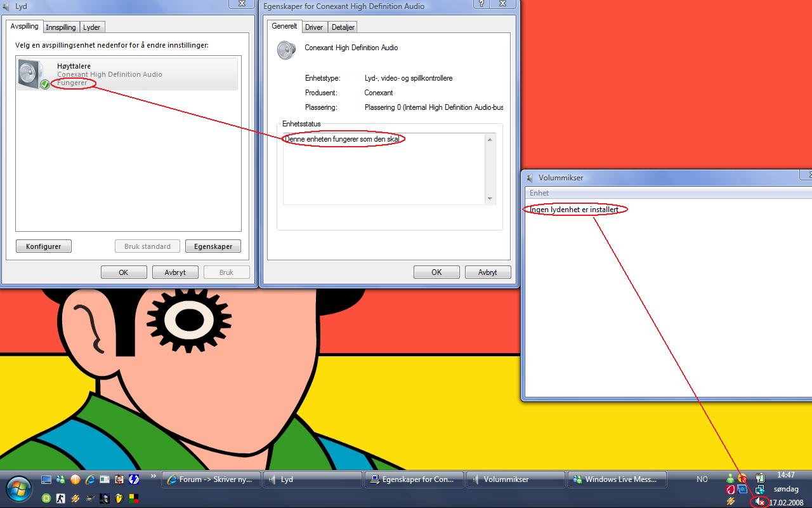This screenshot has width=812, height=508.
Task: Open the Lyder tab
Action: [x=92, y=27]
